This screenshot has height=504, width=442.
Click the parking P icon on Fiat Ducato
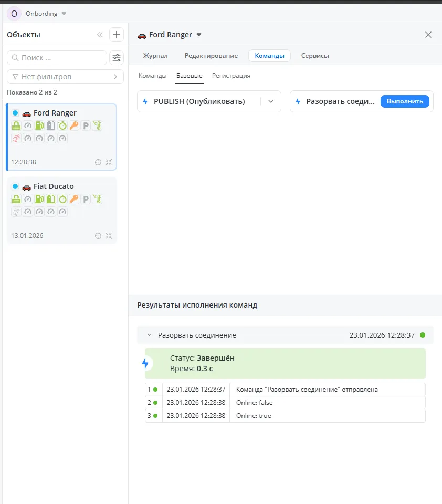coord(86,199)
